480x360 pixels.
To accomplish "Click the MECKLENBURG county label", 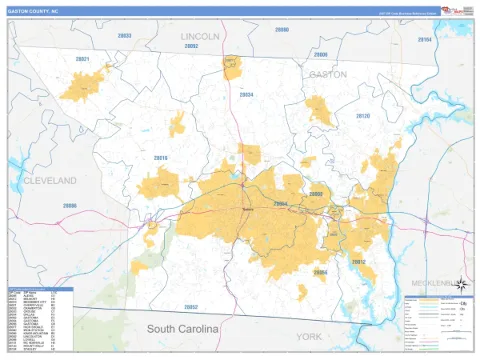I will pos(441,283).
